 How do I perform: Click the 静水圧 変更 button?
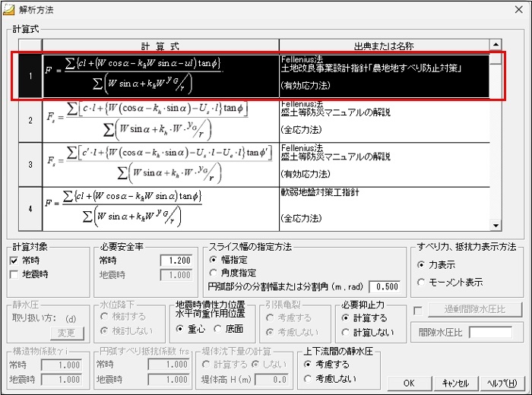[x=67, y=333]
